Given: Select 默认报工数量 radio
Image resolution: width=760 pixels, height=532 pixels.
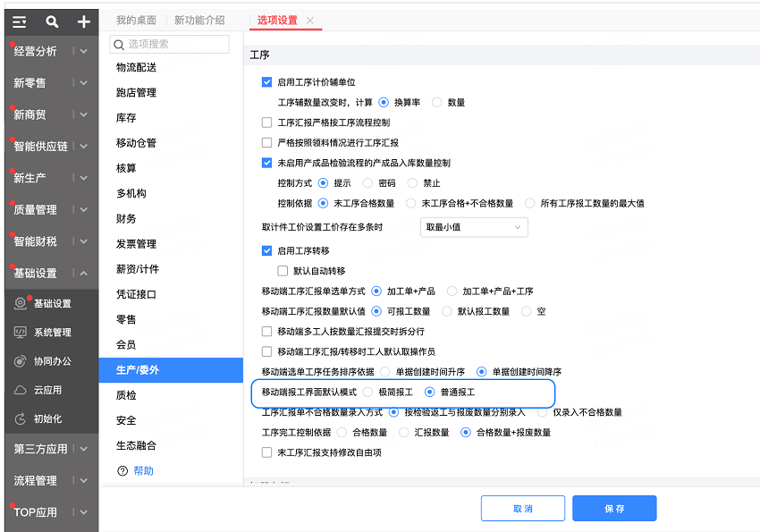Looking at the screenshot, I should coord(447,311).
